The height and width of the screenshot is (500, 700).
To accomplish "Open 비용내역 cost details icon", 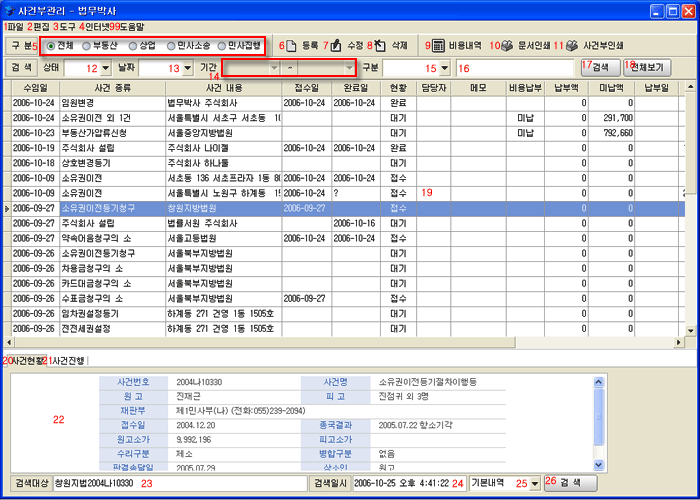I will (x=438, y=46).
